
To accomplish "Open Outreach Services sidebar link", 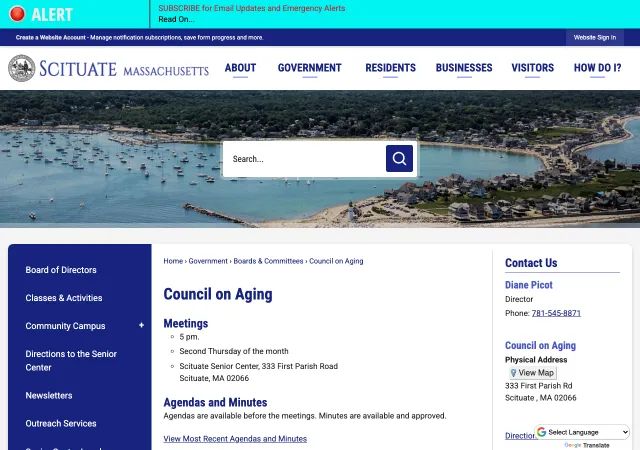I will (x=61, y=423).
